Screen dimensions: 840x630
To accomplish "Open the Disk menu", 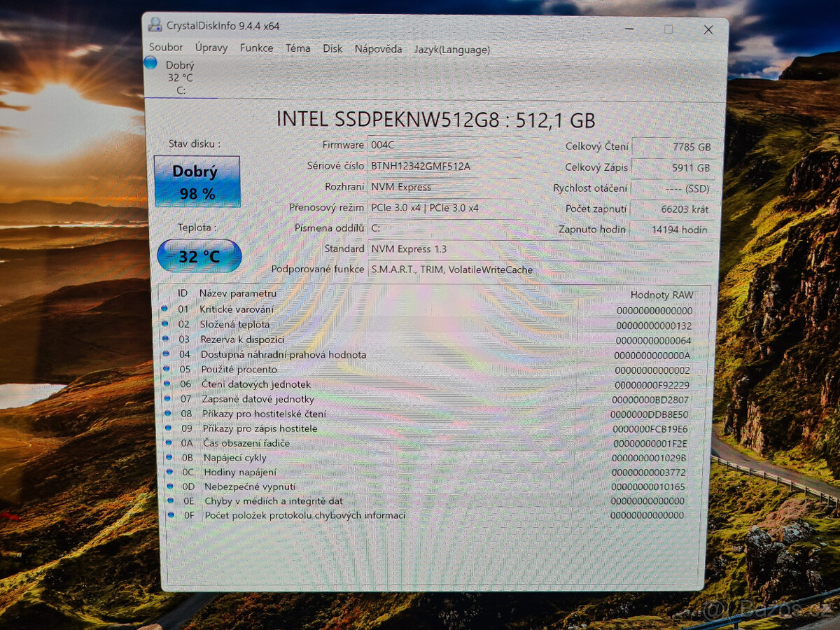I will pyautogui.click(x=332, y=48).
